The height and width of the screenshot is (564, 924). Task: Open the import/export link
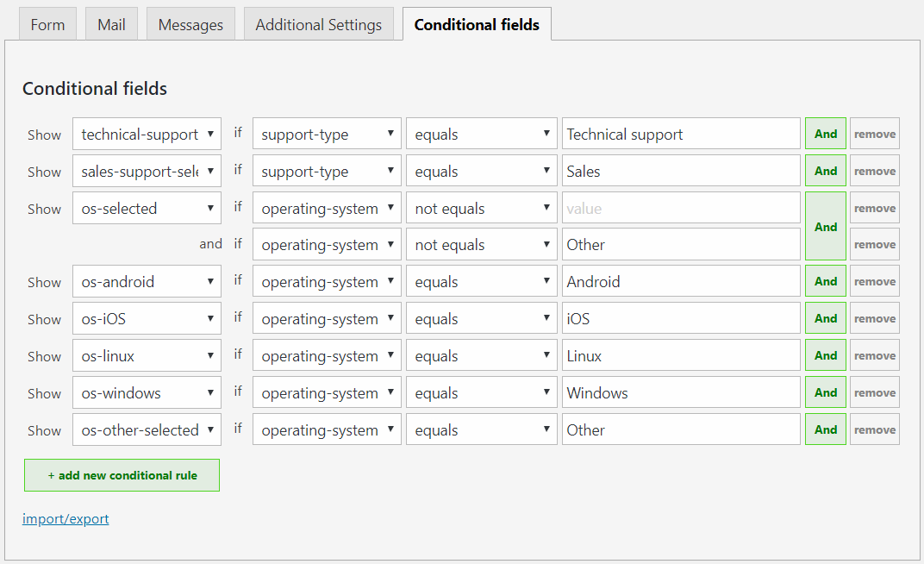(66, 518)
